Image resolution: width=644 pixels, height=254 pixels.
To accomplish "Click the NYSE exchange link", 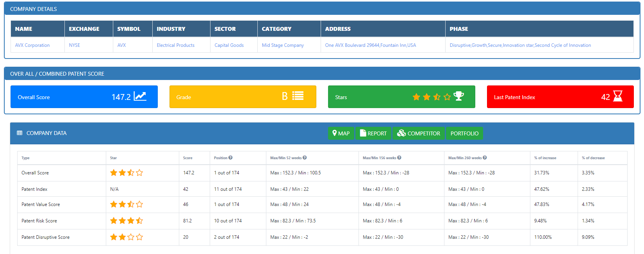I will click(x=75, y=45).
